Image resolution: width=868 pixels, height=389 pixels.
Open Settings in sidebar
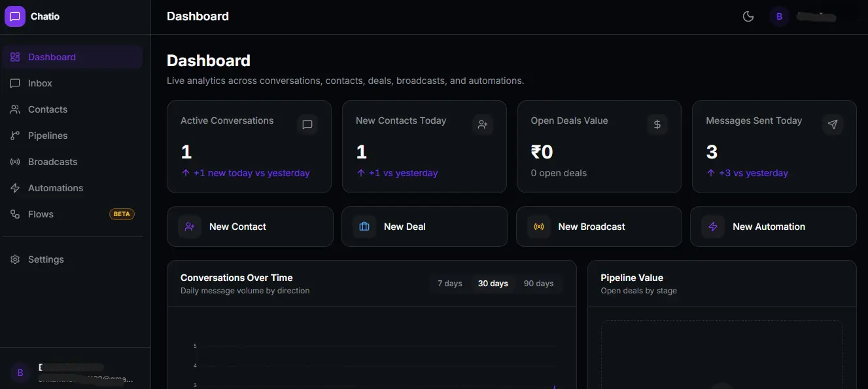point(73,259)
